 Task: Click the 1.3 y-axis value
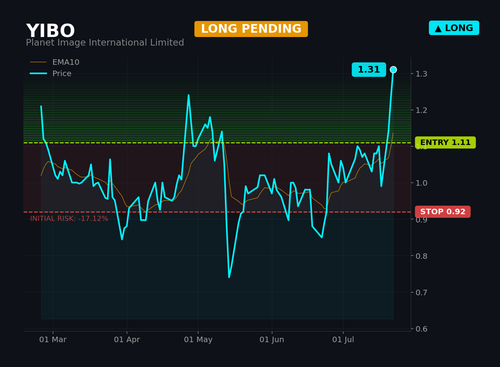[421, 74]
